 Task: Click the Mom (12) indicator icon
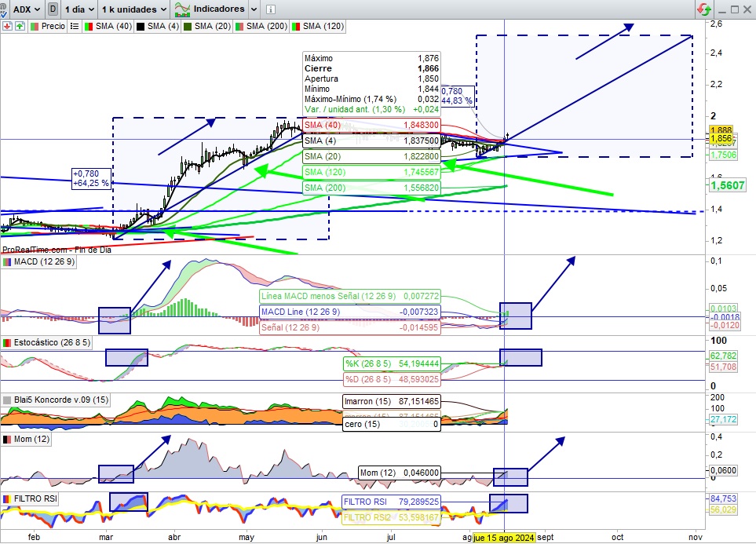point(7,440)
